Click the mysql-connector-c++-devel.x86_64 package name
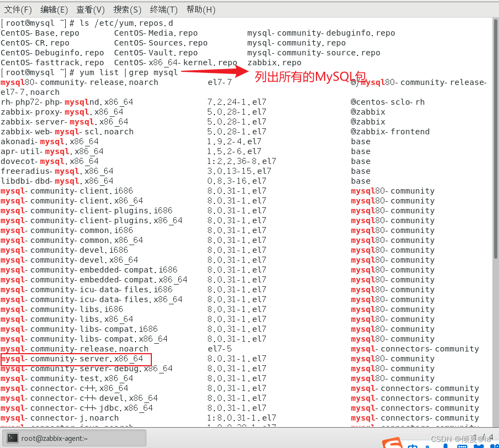The image size is (499, 448). (x=80, y=398)
